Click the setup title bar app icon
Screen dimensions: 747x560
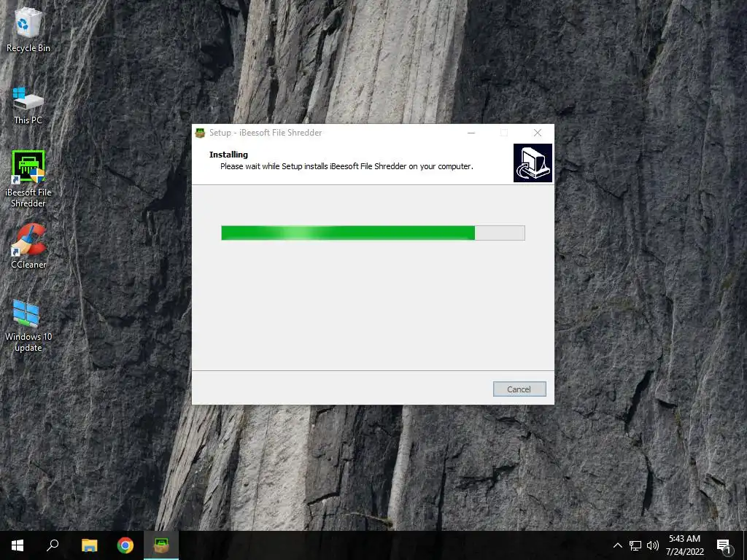click(x=201, y=133)
